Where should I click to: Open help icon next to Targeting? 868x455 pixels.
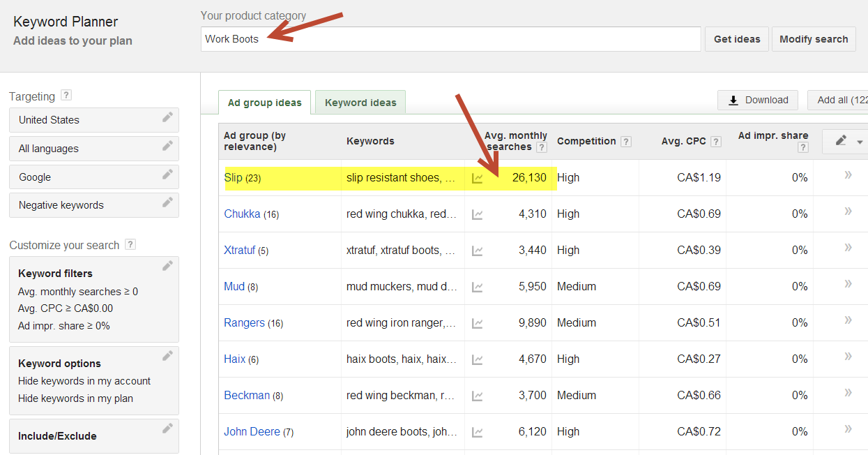(x=66, y=96)
